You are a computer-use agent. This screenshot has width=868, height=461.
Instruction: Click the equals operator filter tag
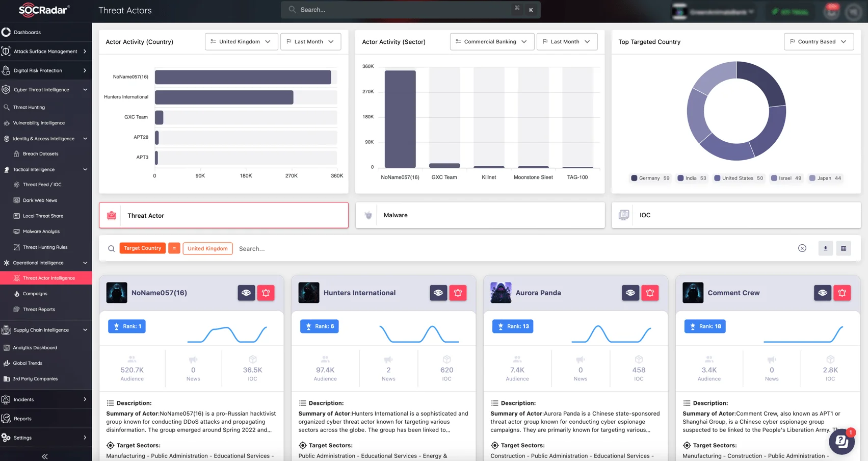tap(174, 248)
